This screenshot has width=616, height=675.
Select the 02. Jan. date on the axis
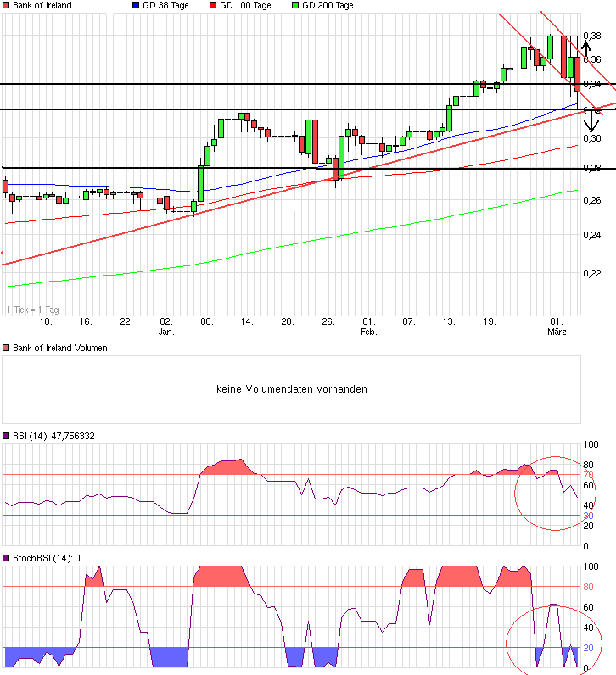point(166,326)
